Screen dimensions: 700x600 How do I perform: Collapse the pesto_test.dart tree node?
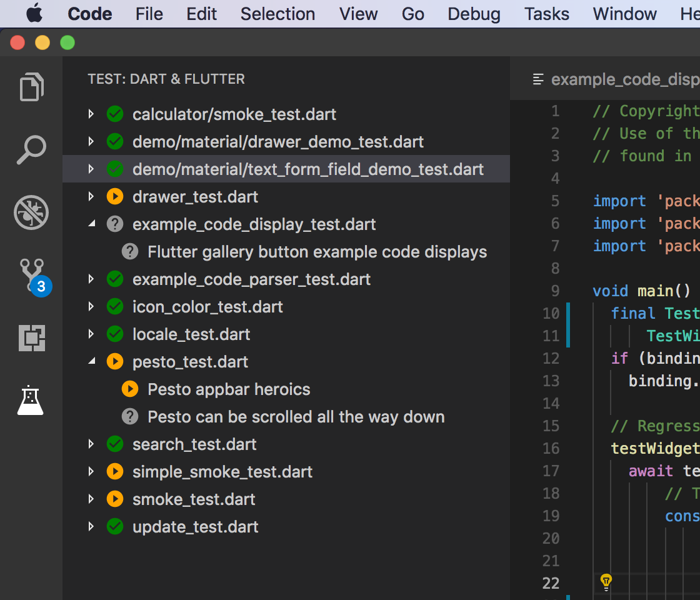click(x=91, y=362)
